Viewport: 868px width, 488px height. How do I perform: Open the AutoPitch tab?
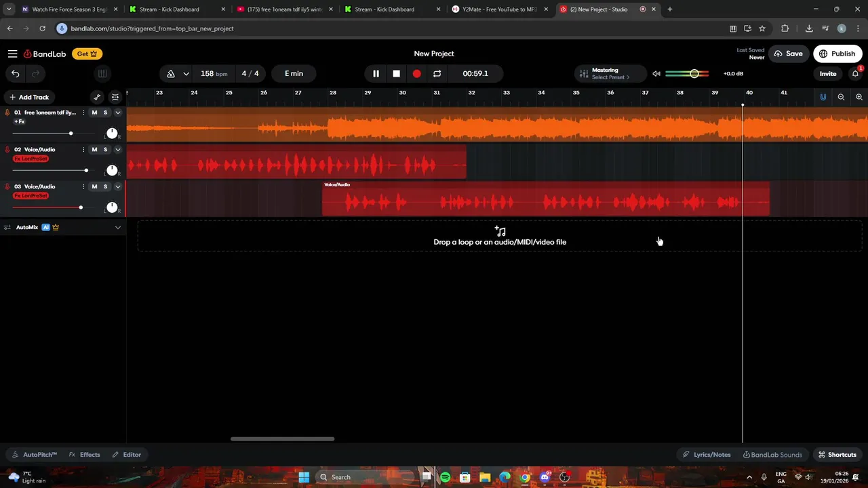[35, 455]
